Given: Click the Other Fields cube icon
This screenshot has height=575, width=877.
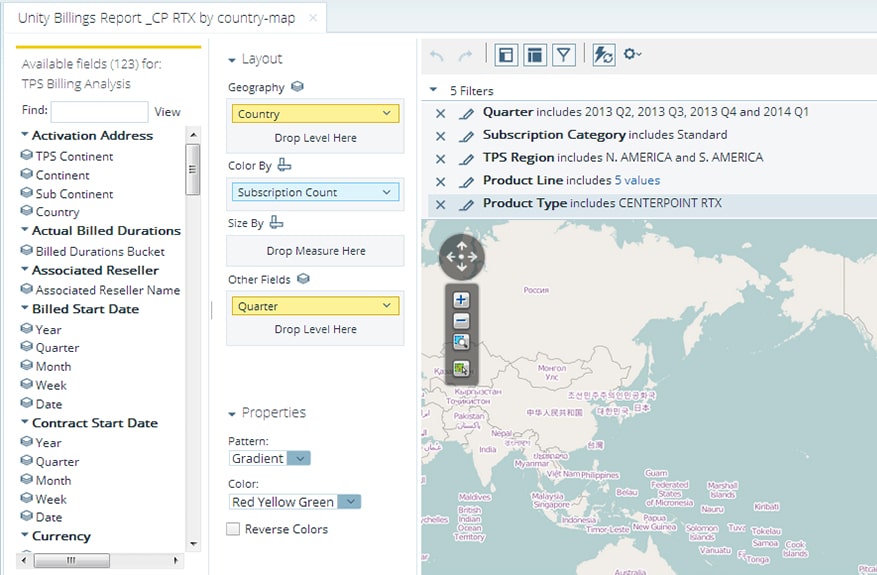Looking at the screenshot, I should pyautogui.click(x=303, y=279).
